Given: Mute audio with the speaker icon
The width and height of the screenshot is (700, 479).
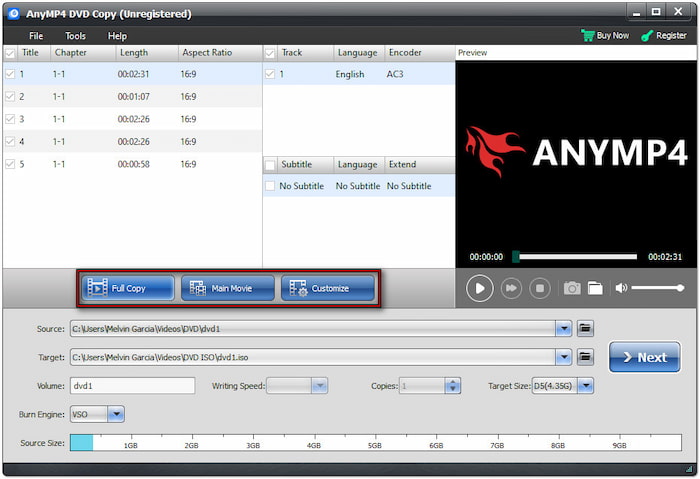Looking at the screenshot, I should pos(621,288).
